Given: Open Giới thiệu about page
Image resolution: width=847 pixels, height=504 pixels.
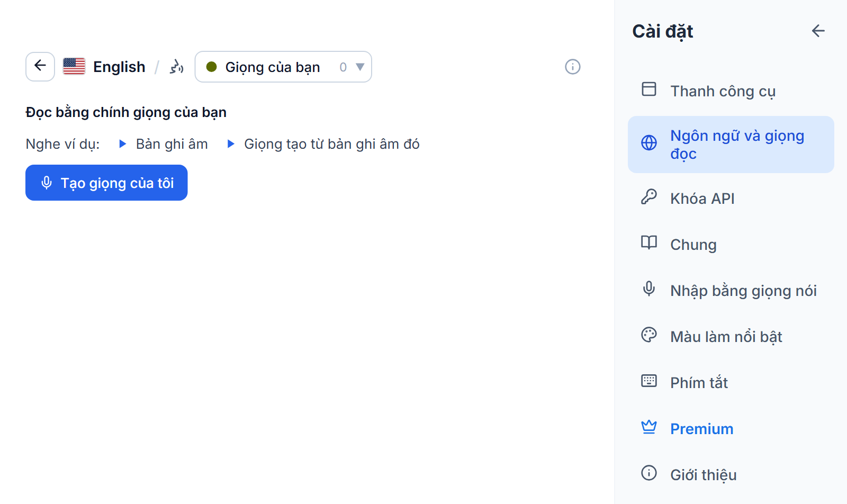Looking at the screenshot, I should (x=731, y=475).
